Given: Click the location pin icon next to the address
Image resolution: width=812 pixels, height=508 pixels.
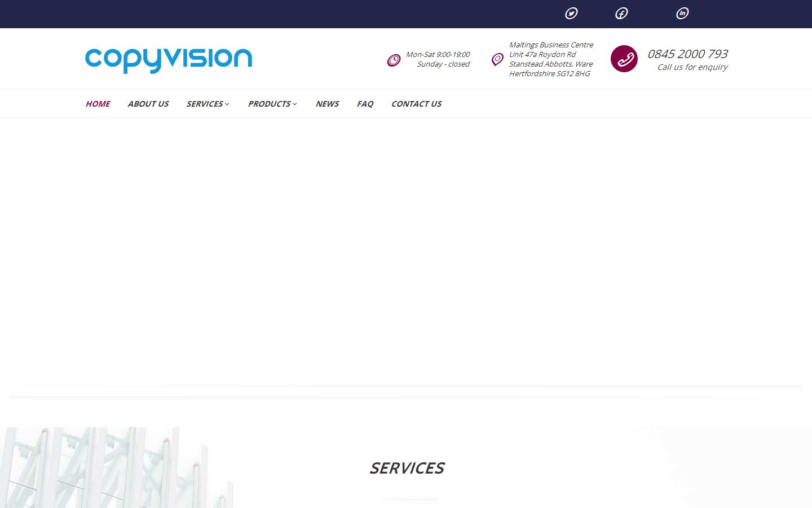Looking at the screenshot, I should (x=497, y=59).
